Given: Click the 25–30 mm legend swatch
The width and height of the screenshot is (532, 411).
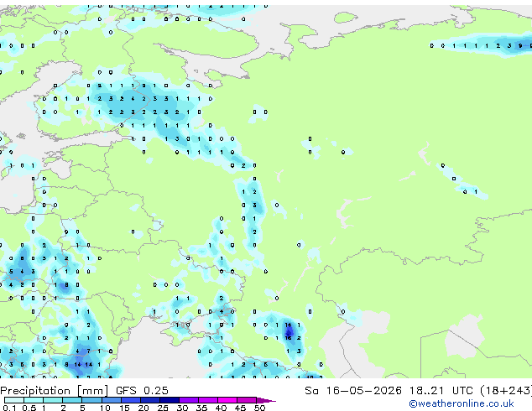Looking at the screenshot, I should (x=169, y=400).
